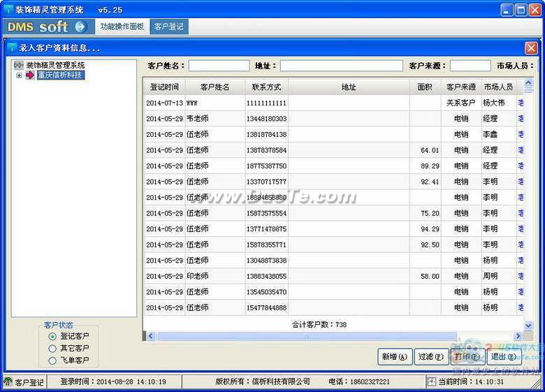
Task: Close the 录入客户资料信息 dialog with red X
Action: point(531,48)
